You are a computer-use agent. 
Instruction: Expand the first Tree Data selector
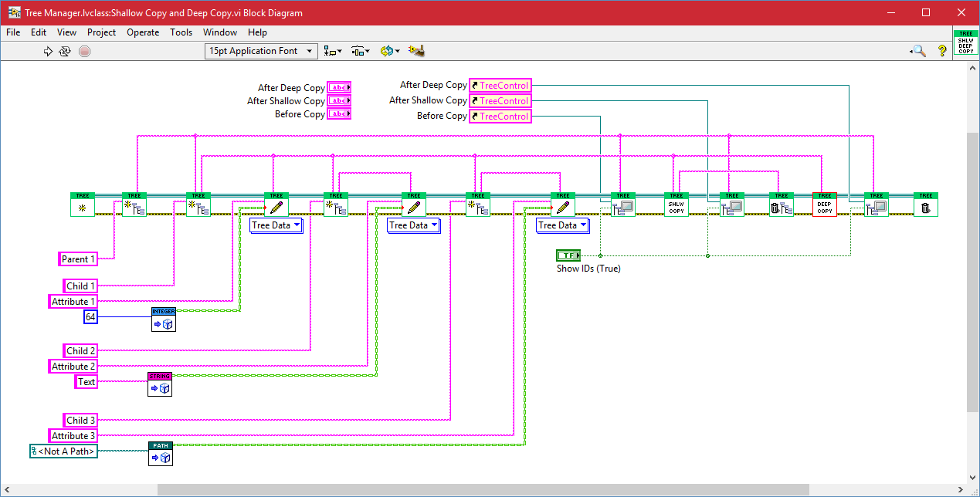[x=276, y=225]
